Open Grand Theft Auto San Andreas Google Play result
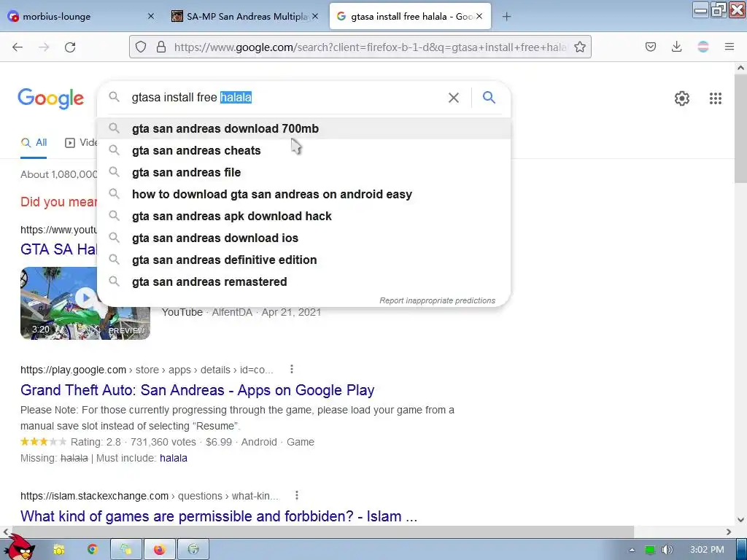 coord(197,390)
